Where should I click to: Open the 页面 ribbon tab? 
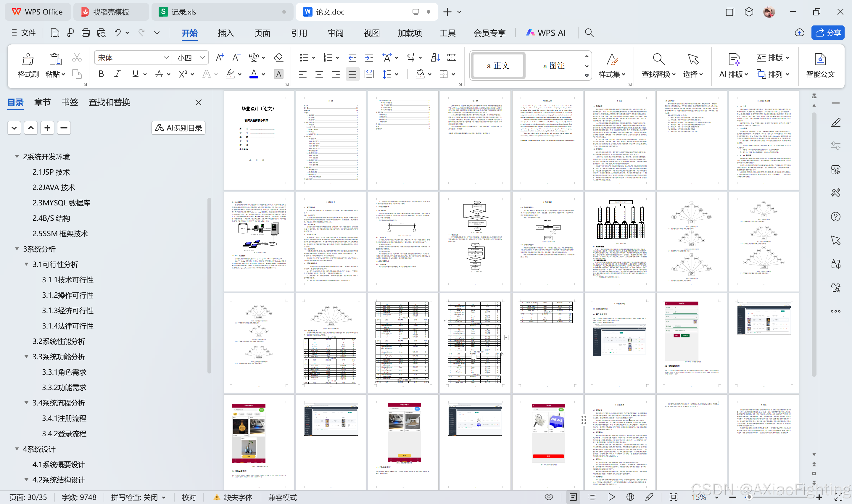[262, 33]
